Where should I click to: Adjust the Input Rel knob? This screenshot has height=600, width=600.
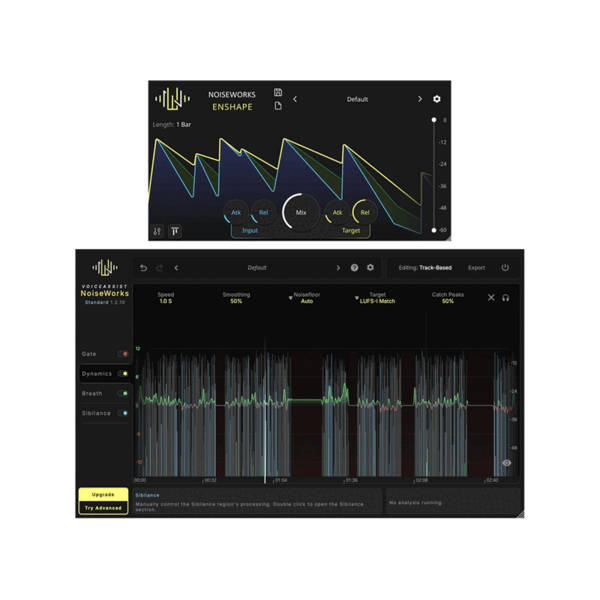[x=264, y=212]
